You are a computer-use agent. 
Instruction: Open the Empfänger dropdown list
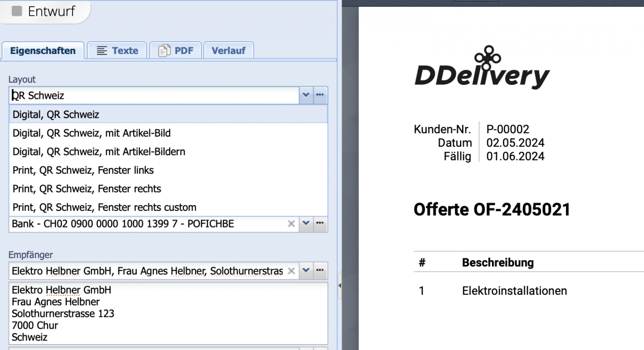pos(306,271)
